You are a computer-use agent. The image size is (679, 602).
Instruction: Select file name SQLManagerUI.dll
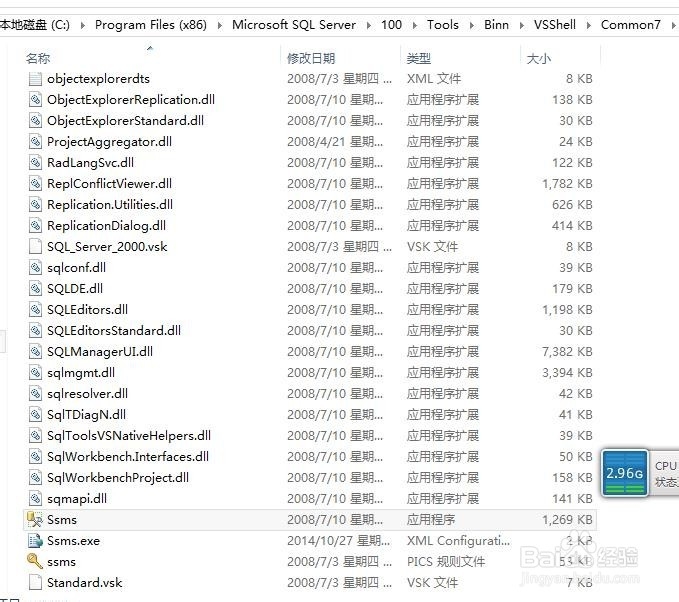tap(100, 352)
